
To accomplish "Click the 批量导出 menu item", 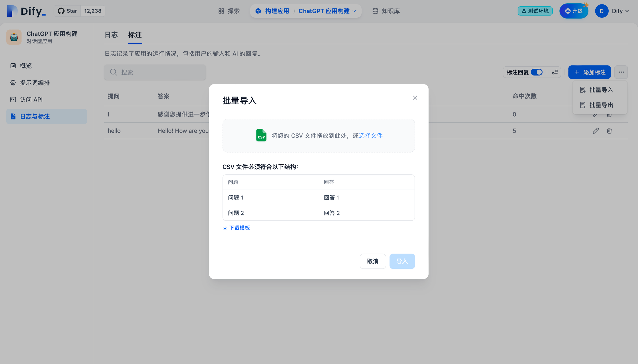I will point(600,105).
